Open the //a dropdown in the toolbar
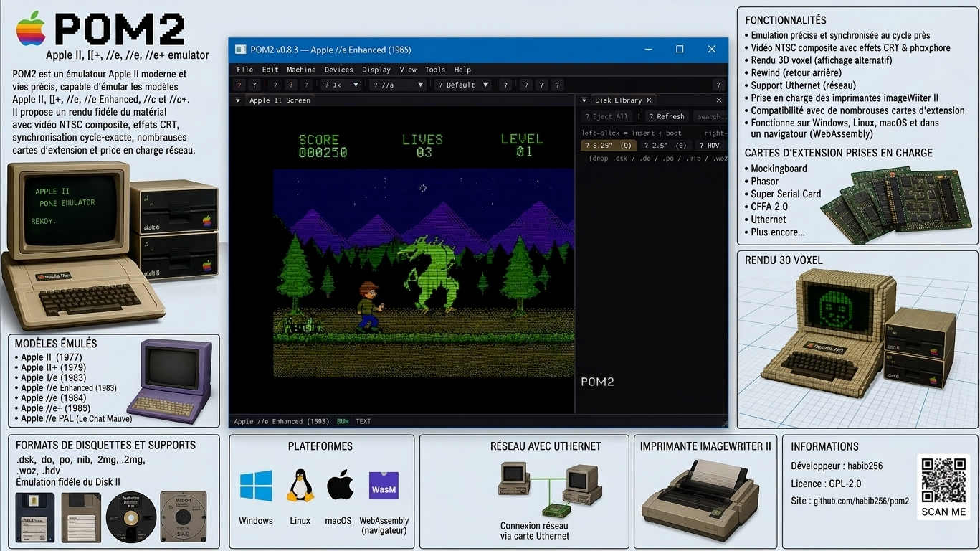Image resolution: width=980 pixels, height=551 pixels. pyautogui.click(x=398, y=85)
